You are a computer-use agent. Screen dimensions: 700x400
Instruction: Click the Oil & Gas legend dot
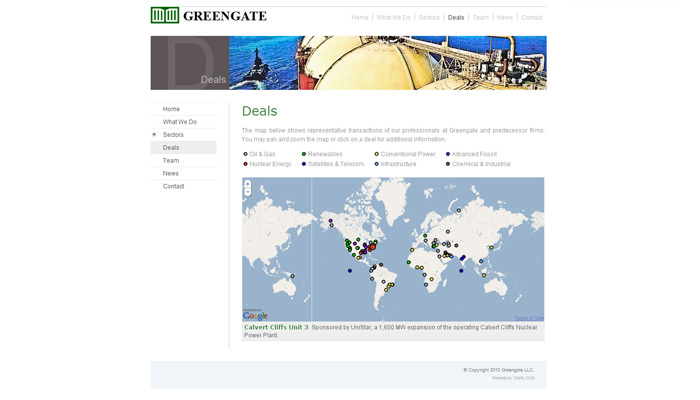tap(245, 154)
